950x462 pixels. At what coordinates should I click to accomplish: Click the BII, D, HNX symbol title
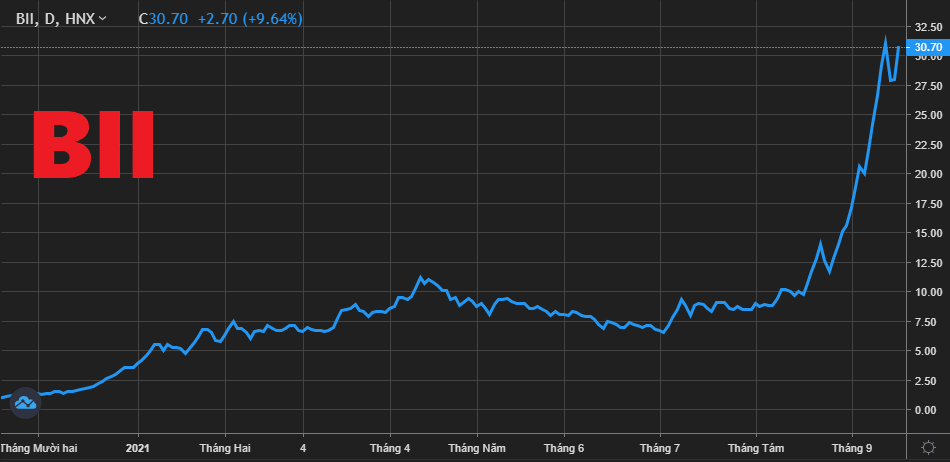[55, 19]
